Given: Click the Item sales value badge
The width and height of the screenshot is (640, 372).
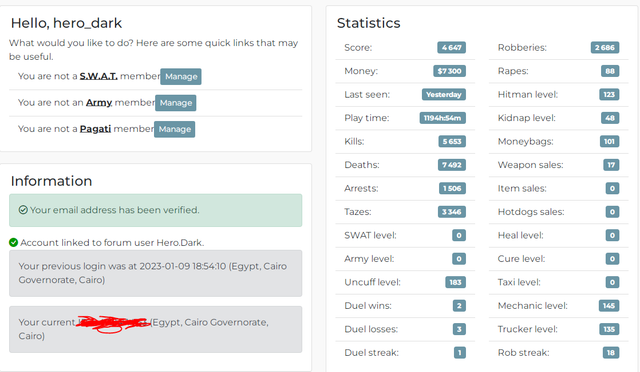Looking at the screenshot, I should 612,188.
